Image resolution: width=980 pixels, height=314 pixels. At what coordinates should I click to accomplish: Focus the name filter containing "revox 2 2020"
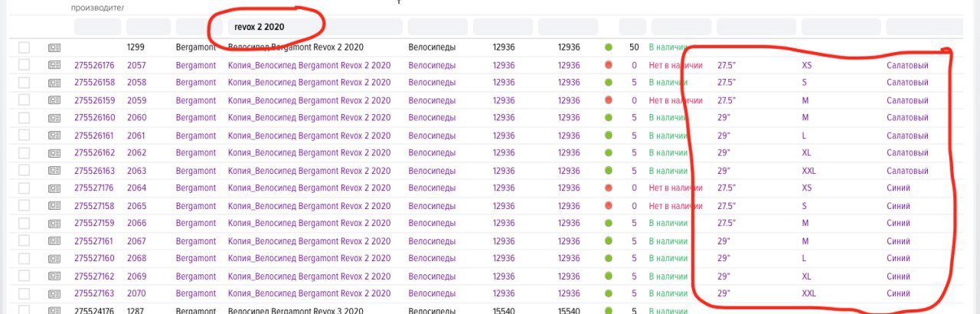click(x=314, y=27)
